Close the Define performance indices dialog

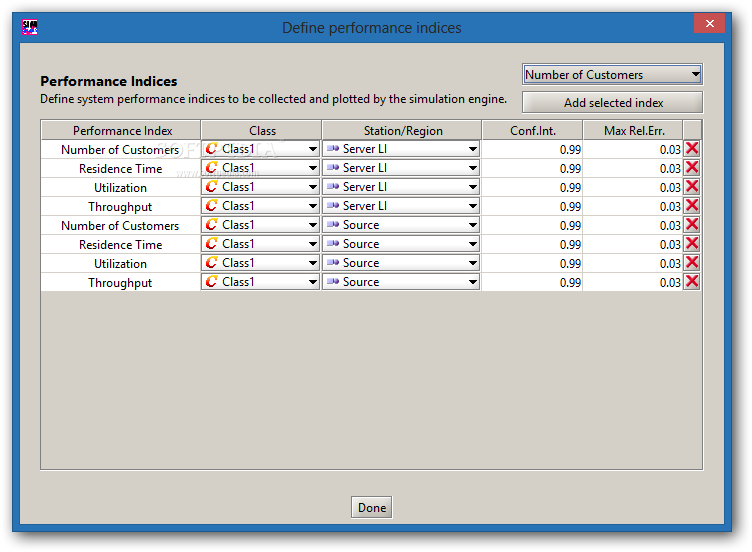(x=709, y=23)
